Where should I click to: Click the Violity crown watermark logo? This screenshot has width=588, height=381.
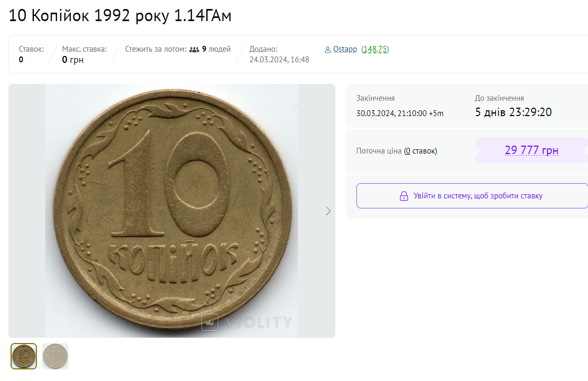[x=210, y=322]
